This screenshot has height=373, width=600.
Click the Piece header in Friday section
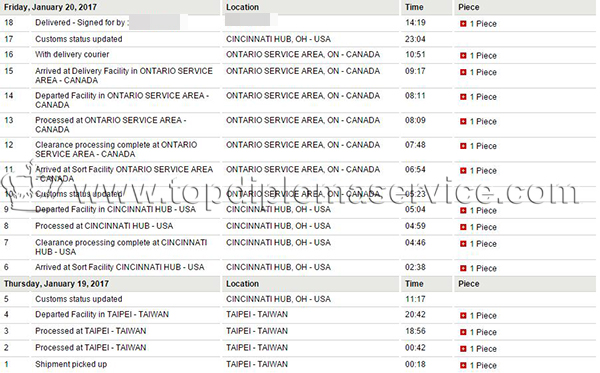click(469, 7)
